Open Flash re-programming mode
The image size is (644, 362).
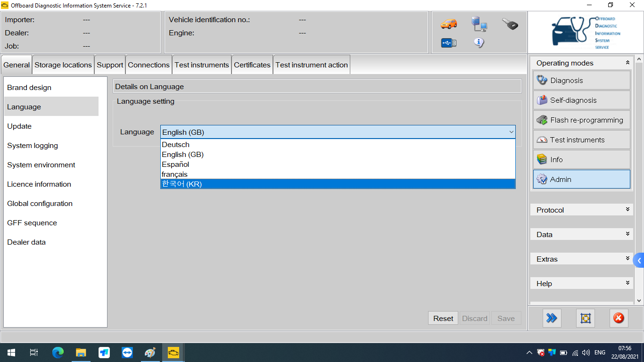581,120
